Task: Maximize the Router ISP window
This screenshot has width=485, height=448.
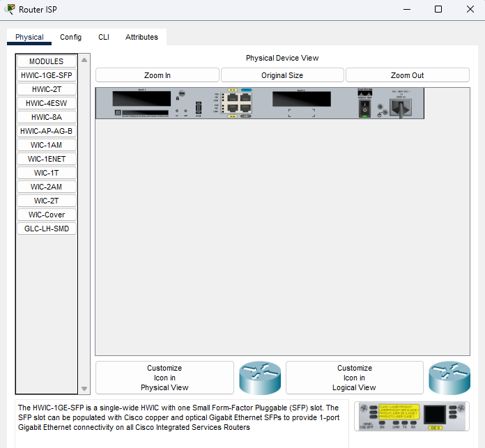Action: [438, 9]
